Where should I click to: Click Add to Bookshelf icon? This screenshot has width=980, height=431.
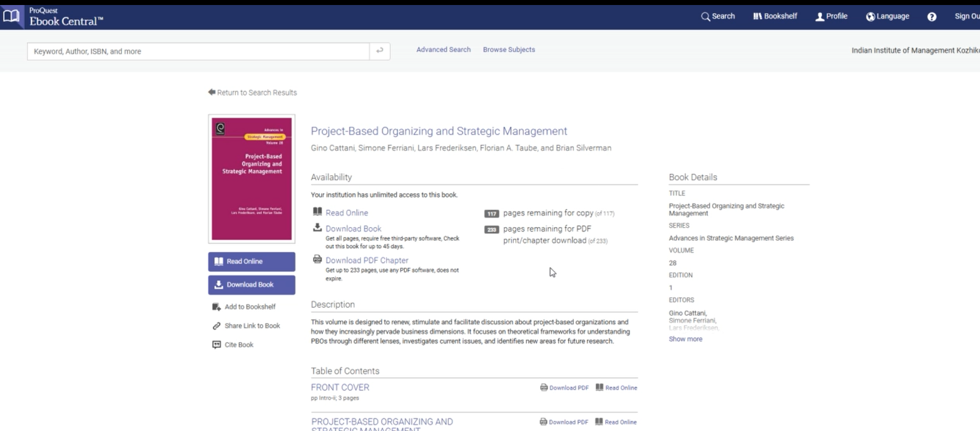coord(217,307)
